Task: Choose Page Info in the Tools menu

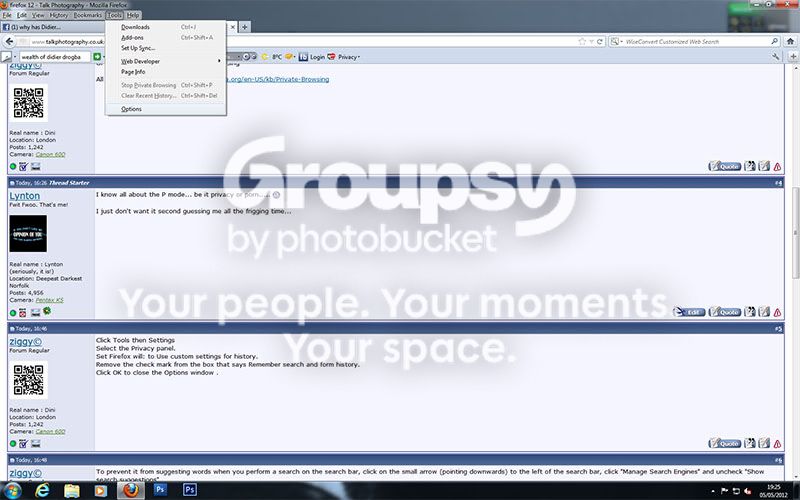Action: (166, 72)
